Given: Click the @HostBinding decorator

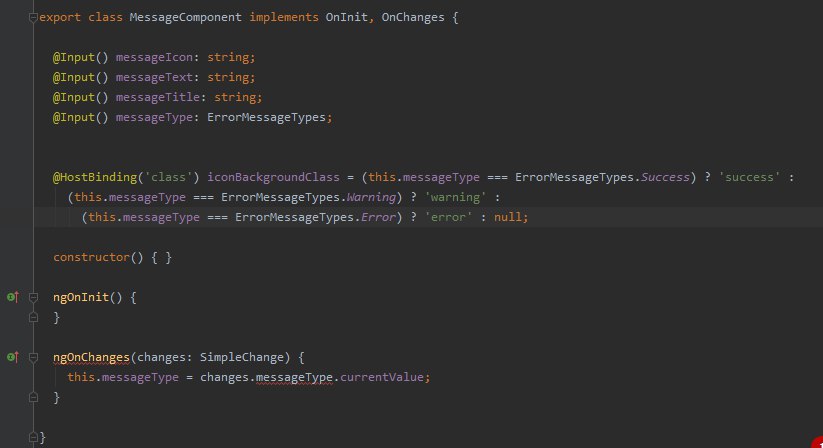Looking at the screenshot, I should coord(94,177).
